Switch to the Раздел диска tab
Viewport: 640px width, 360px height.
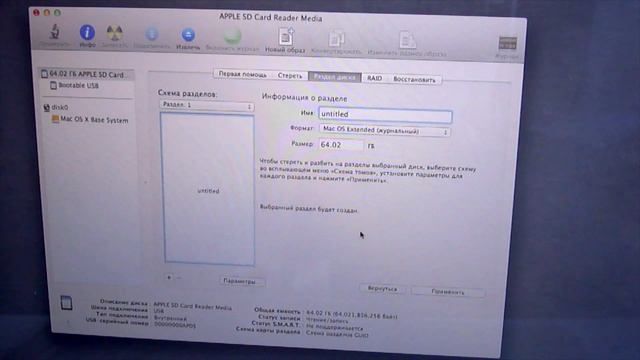coord(335,77)
